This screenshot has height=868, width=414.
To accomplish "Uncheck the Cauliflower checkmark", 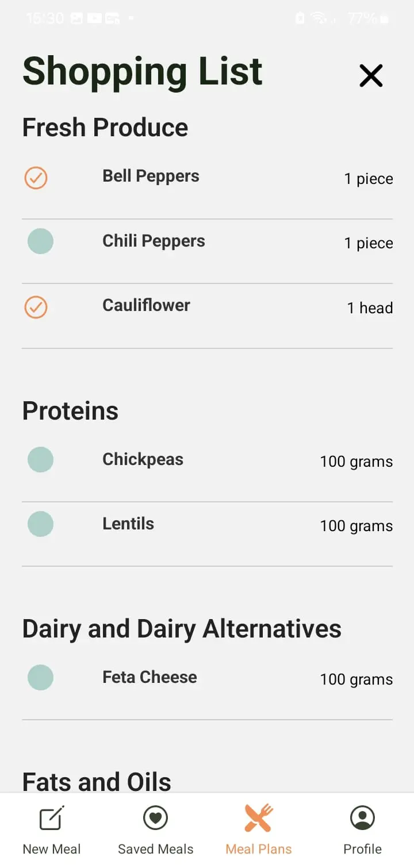I will [36, 307].
